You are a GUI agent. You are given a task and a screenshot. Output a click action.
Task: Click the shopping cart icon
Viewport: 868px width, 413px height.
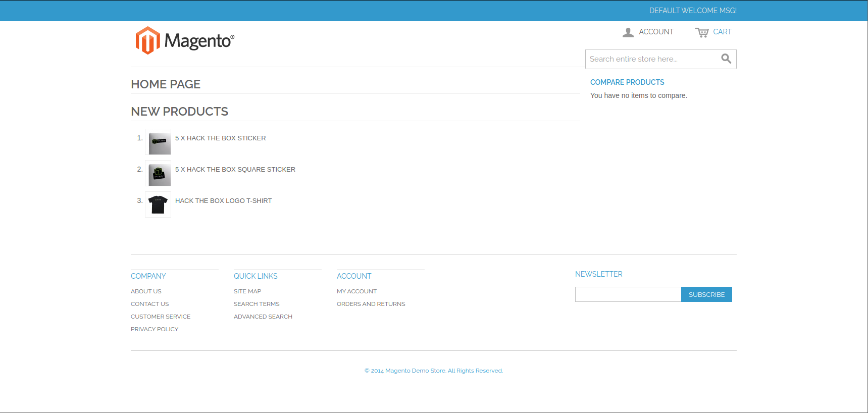click(702, 32)
